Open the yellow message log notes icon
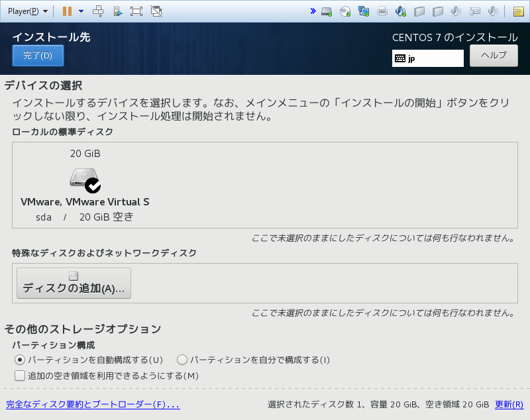 [x=519, y=11]
